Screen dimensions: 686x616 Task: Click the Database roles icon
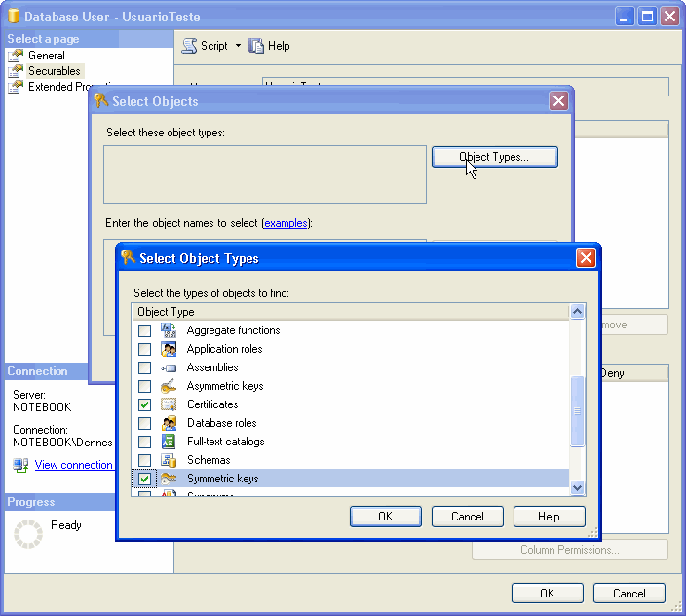tap(169, 423)
